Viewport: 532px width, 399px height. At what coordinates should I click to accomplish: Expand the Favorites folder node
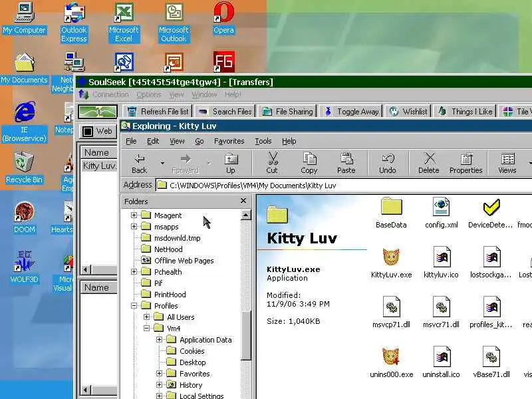[x=159, y=374]
